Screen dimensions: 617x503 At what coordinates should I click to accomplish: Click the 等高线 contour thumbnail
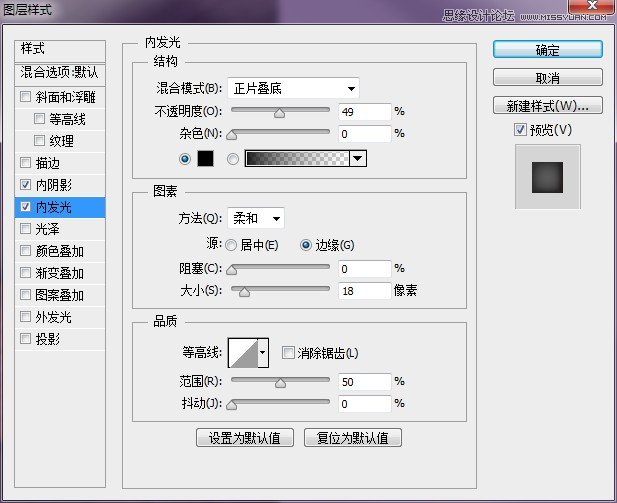coord(243,353)
